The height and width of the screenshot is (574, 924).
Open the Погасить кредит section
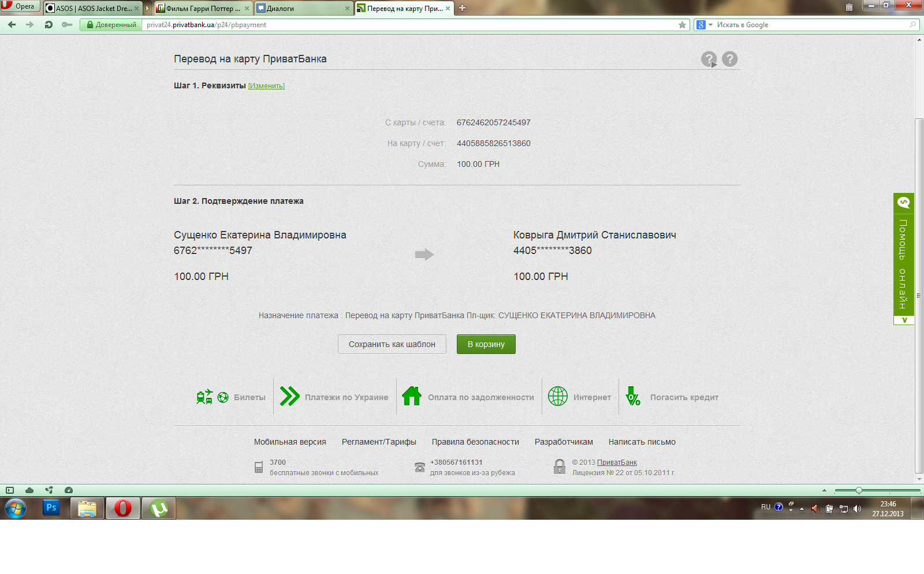(x=672, y=397)
